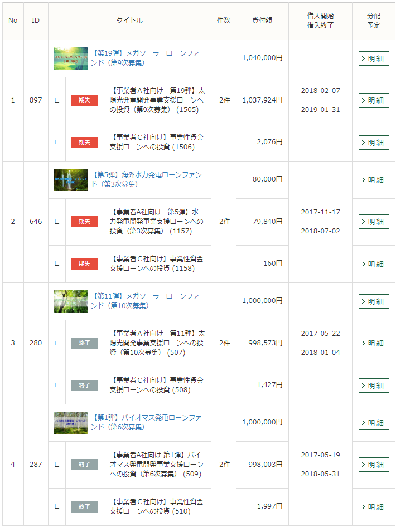Open 明細 for the 998,573円 loan row
The image size is (401, 532).
(x=374, y=343)
